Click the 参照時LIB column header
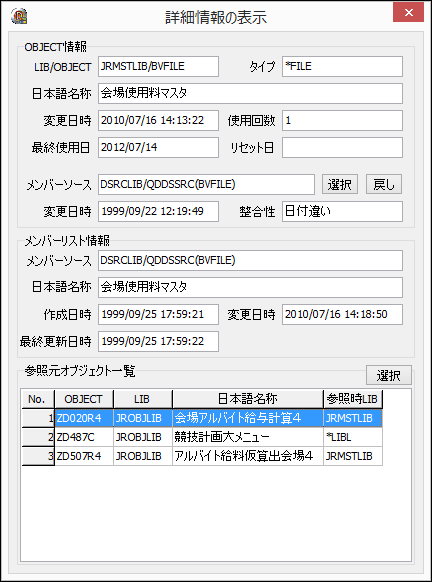The image size is (432, 582). [353, 399]
